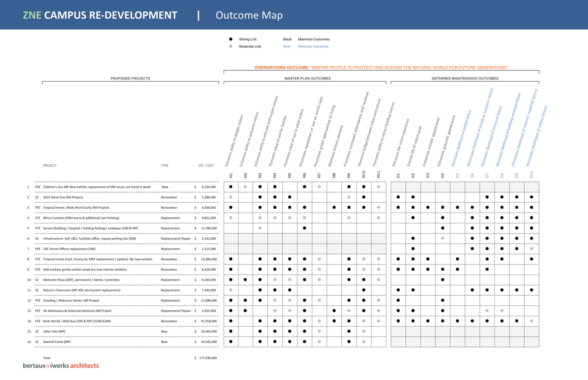Screen dimensions: 588x380
Task: Click the 'Sawmill Creek (MP)' project name
Action: point(57,342)
